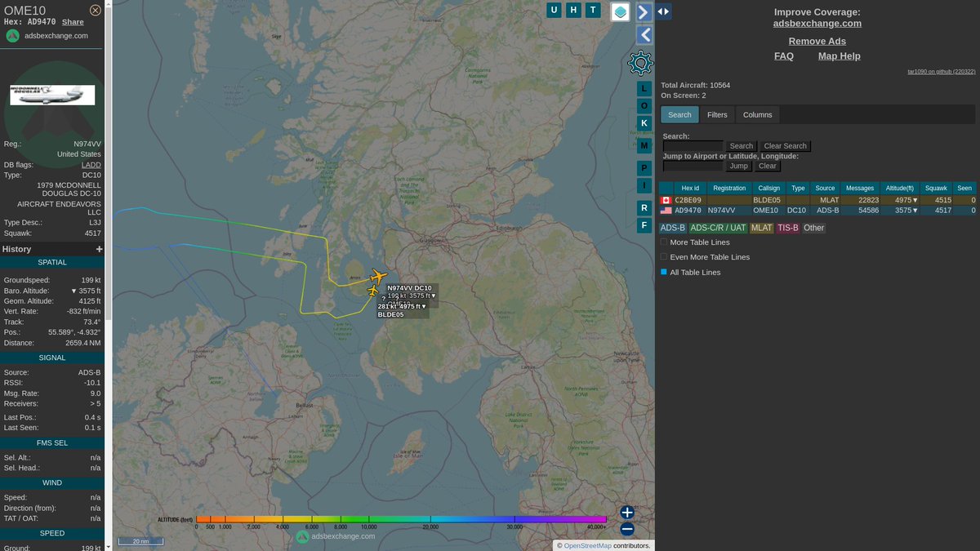Open the settings gear icon
The image size is (980, 551).
640,63
